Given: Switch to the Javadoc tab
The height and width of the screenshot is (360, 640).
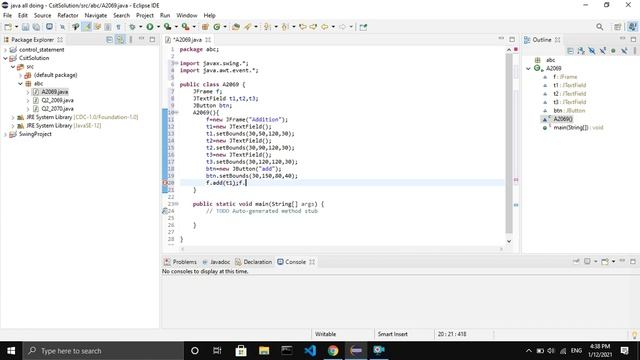Looking at the screenshot, I should (216, 262).
